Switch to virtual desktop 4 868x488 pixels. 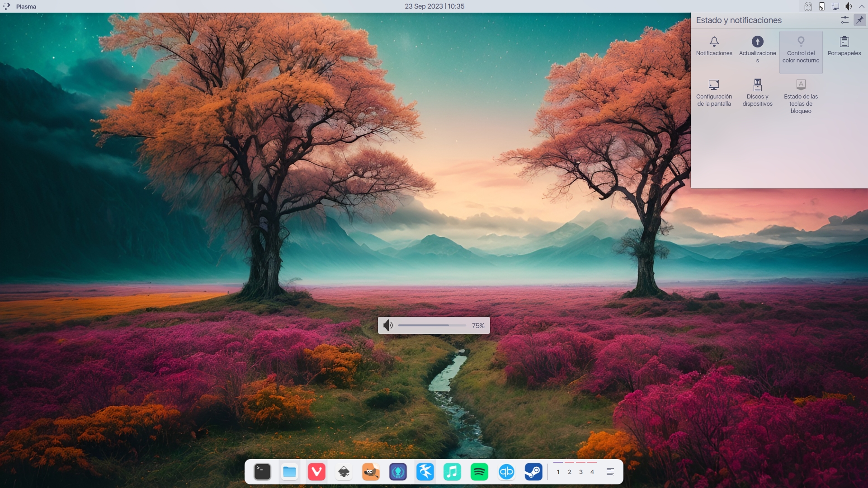tap(592, 472)
